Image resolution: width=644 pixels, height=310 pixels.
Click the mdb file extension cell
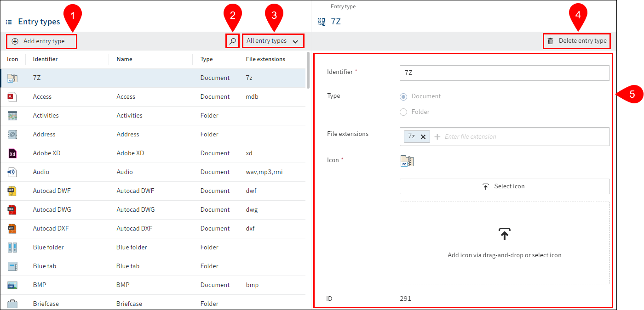[252, 97]
